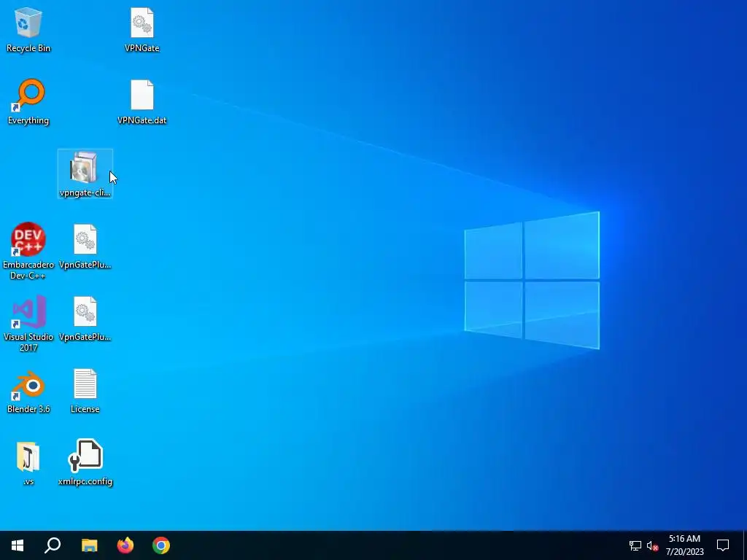
Task: Select the VpnGatePlu file beside Dev-C++
Action: [x=85, y=246]
